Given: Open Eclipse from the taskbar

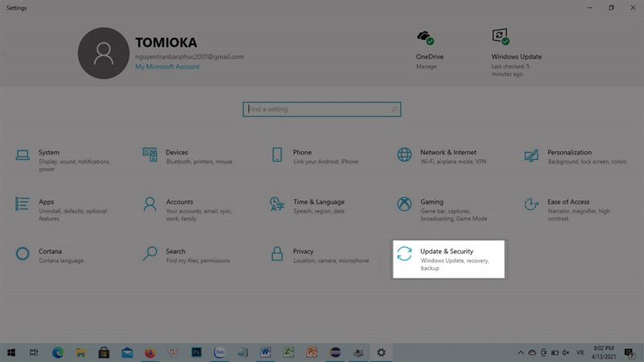Looking at the screenshot, I should click(x=335, y=352).
